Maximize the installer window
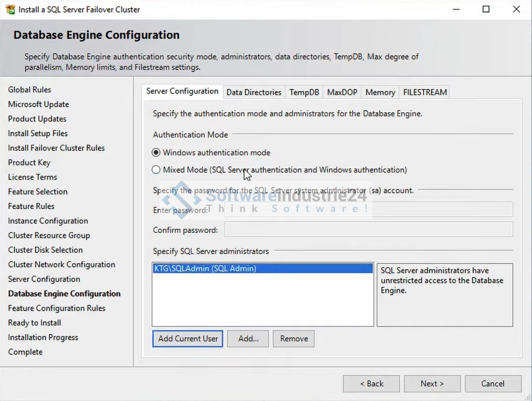532x401 pixels. [486, 9]
